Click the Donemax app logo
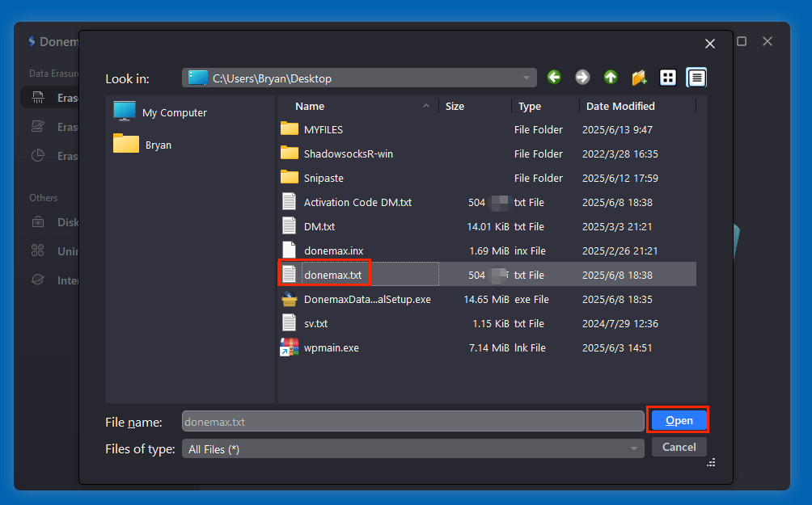This screenshot has width=812, height=505. click(x=32, y=41)
